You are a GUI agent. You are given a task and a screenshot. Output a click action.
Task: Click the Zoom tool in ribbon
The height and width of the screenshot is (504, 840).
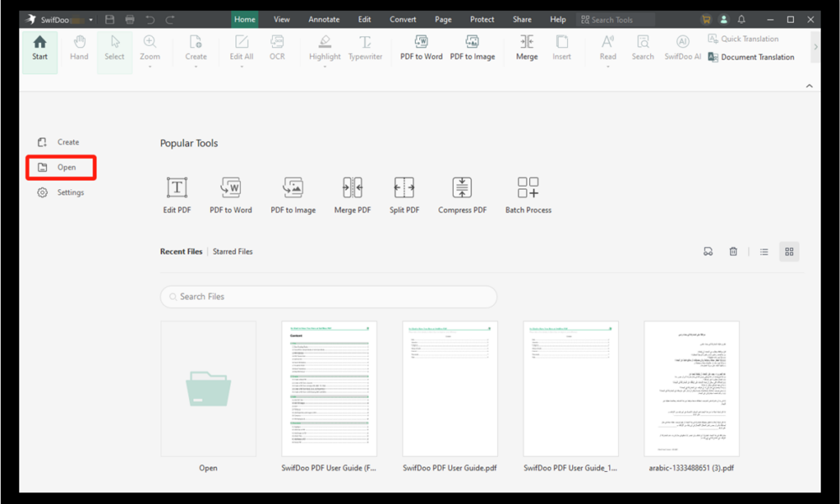click(x=150, y=50)
